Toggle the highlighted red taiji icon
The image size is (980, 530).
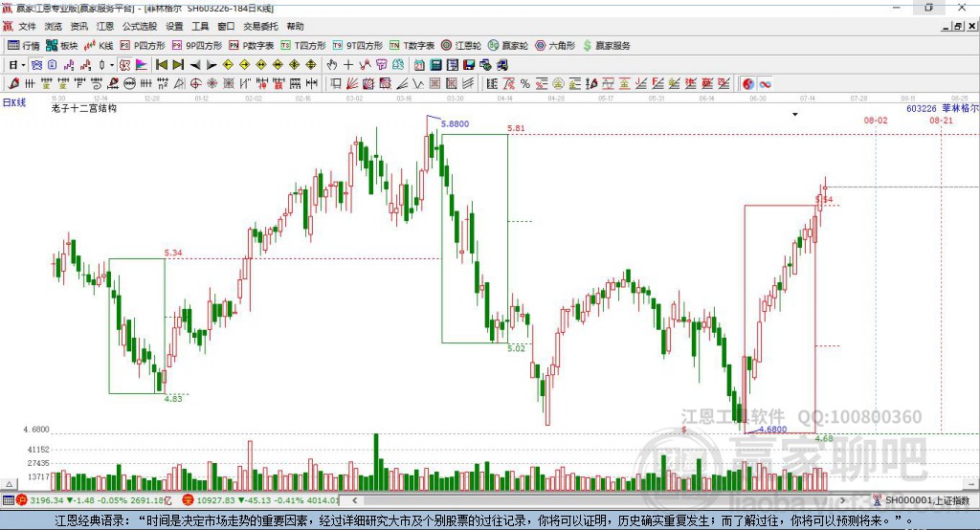click(748, 84)
